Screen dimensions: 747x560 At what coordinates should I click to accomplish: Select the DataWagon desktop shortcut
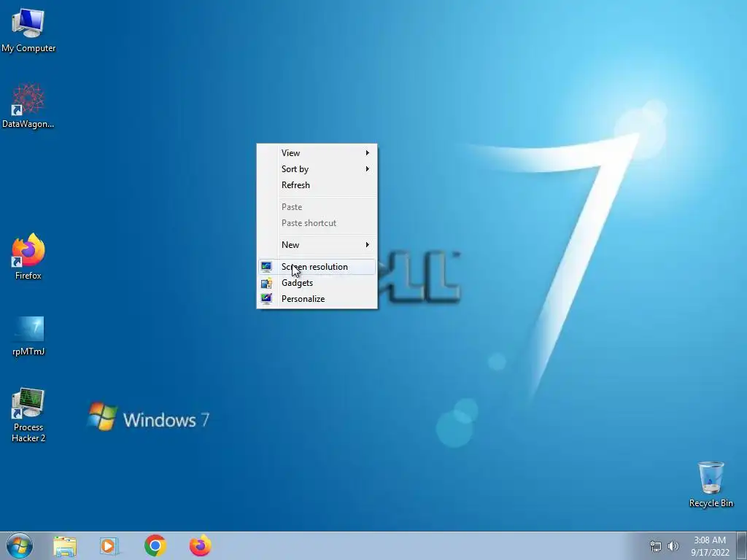click(28, 106)
